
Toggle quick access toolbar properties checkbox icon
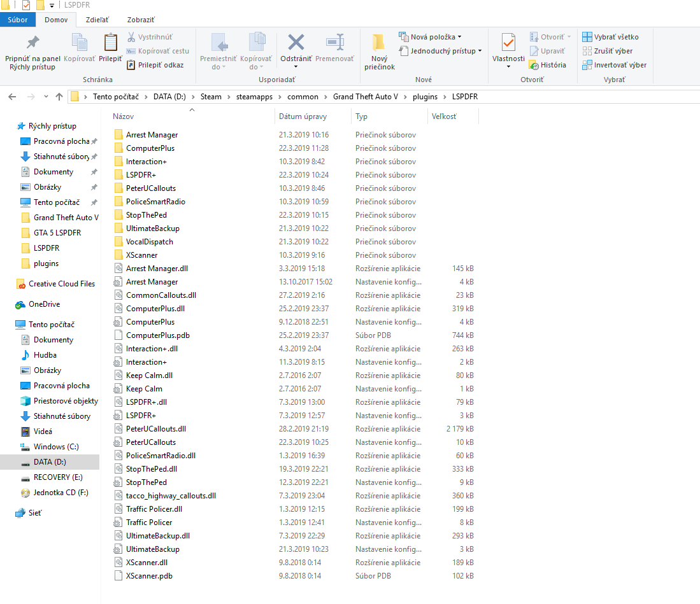click(x=26, y=5)
